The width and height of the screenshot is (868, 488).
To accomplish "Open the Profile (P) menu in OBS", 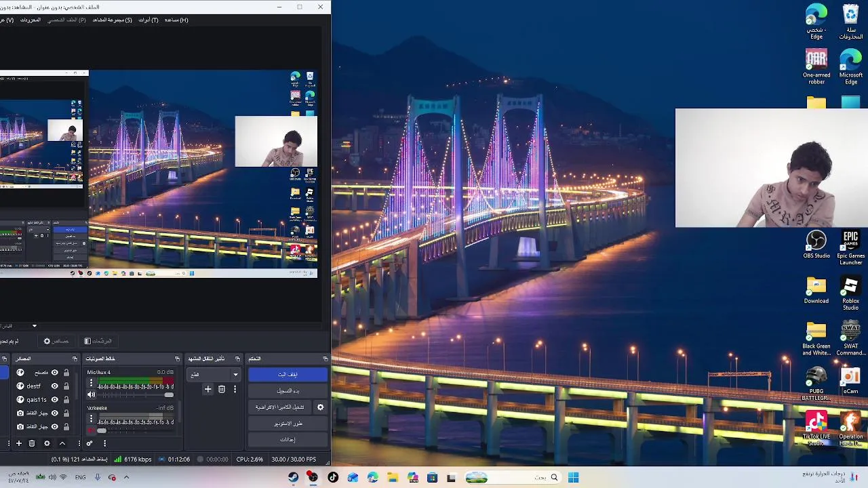I will [x=66, y=20].
